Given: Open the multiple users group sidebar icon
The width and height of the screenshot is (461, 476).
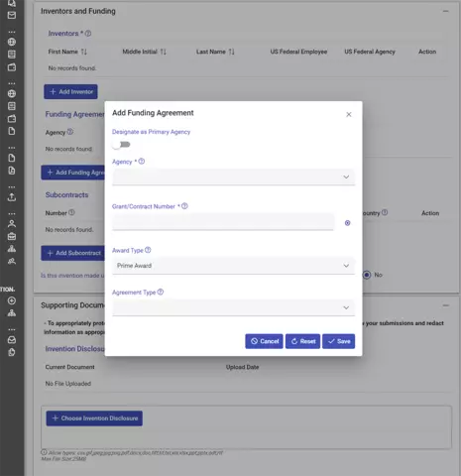Looking at the screenshot, I should (12, 262).
